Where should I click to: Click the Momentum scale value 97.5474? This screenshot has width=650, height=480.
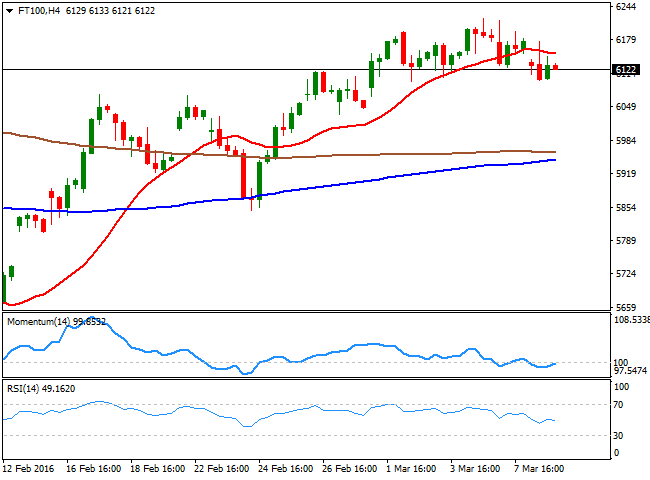630,370
